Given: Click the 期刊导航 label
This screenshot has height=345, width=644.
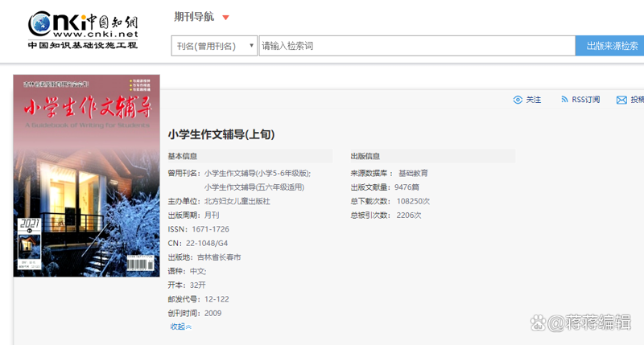Looking at the screenshot, I should pos(194,17).
